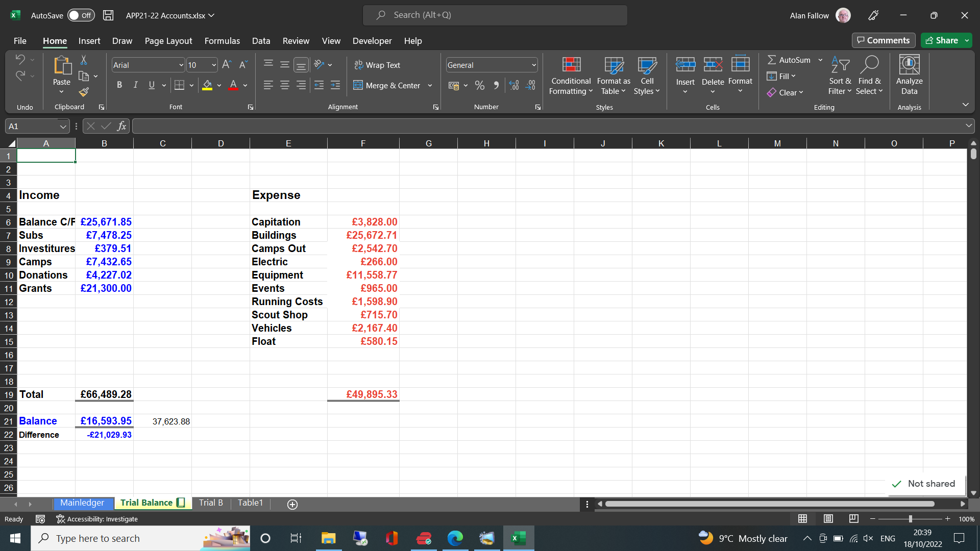
Task: Toggle Italic formatting
Action: coord(135,85)
